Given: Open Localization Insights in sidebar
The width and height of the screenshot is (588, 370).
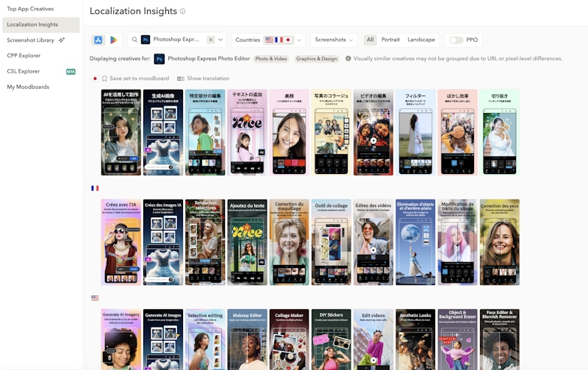Looking at the screenshot, I should pyautogui.click(x=41, y=25).
